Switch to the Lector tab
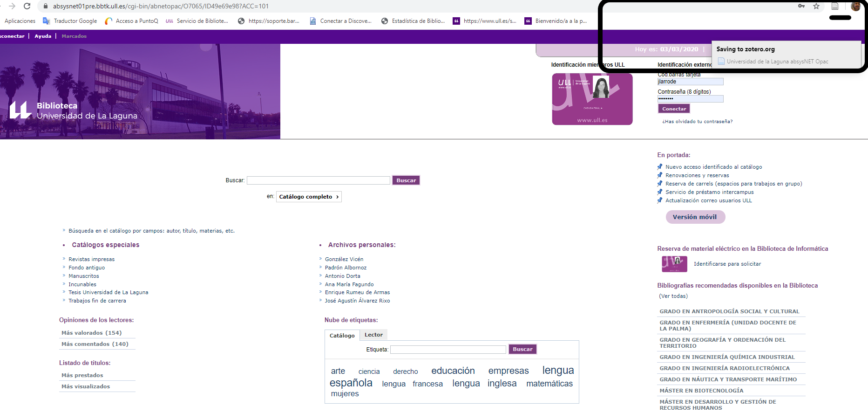This screenshot has width=868, height=413. click(x=373, y=335)
